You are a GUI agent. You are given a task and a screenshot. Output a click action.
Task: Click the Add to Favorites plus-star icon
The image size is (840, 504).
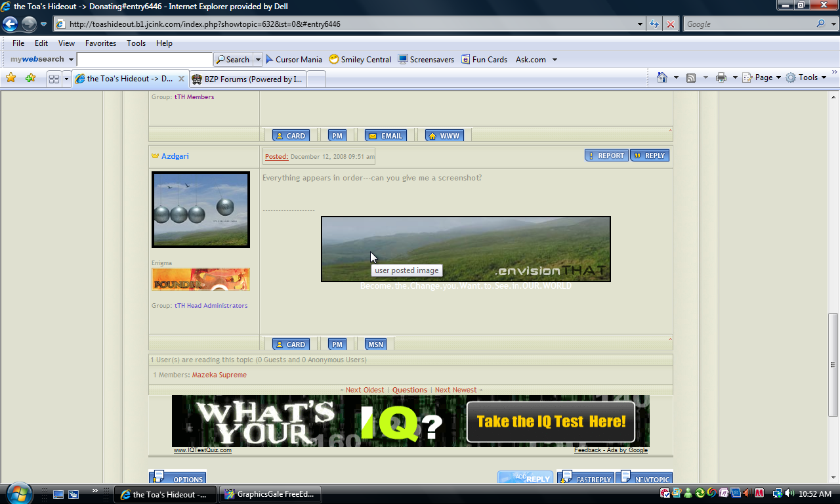[30, 78]
